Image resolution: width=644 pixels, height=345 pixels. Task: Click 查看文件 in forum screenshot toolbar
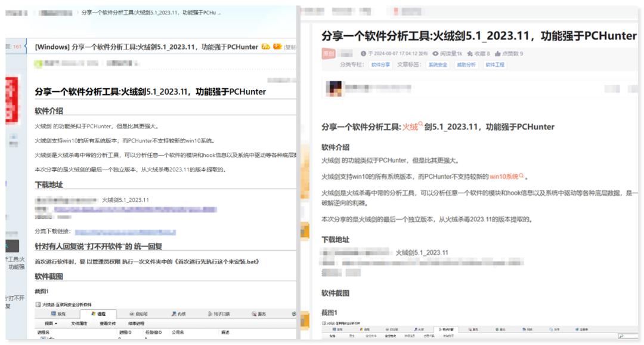107,324
